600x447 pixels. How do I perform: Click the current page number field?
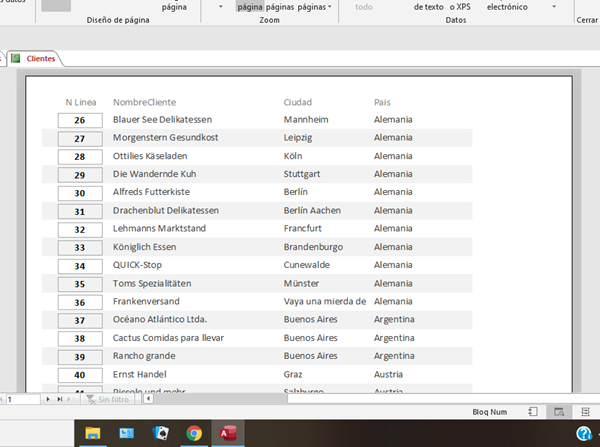23,399
